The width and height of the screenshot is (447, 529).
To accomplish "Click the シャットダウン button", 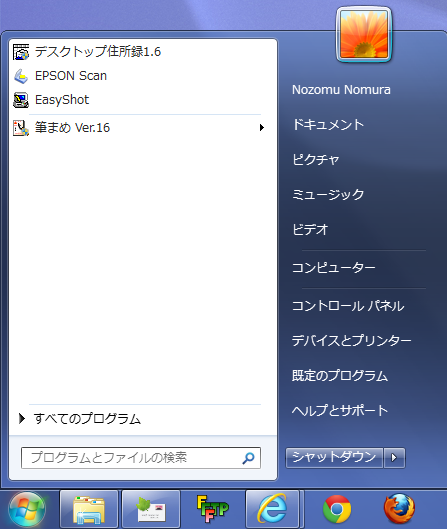I will pos(334,458).
